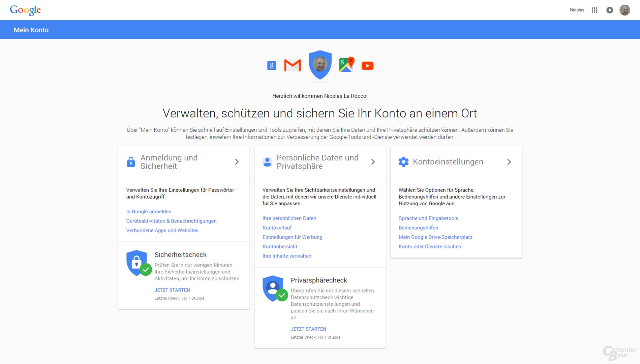This screenshot has width=640, height=364.
Task: Click the Privatsphärecheck shield person icon
Action: (275, 289)
